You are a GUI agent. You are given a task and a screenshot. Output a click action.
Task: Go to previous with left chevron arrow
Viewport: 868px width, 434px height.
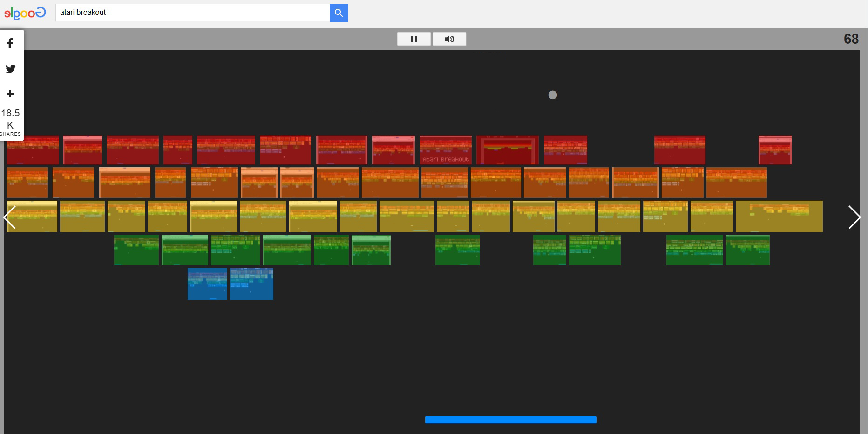[10, 217]
